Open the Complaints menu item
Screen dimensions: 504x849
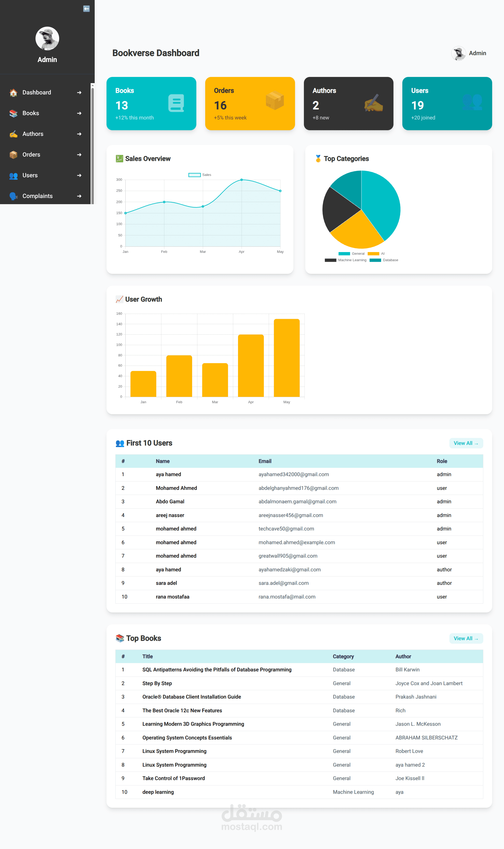[x=45, y=196]
